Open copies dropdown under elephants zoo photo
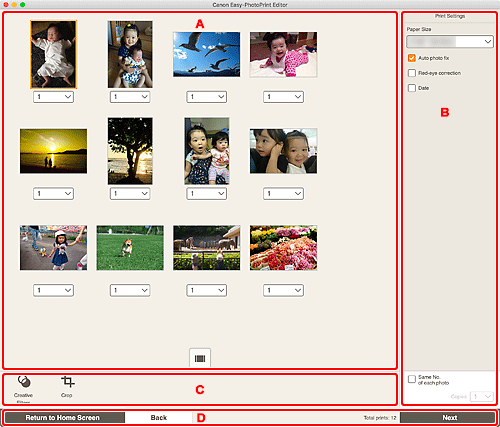500x427 pixels. tap(206, 290)
